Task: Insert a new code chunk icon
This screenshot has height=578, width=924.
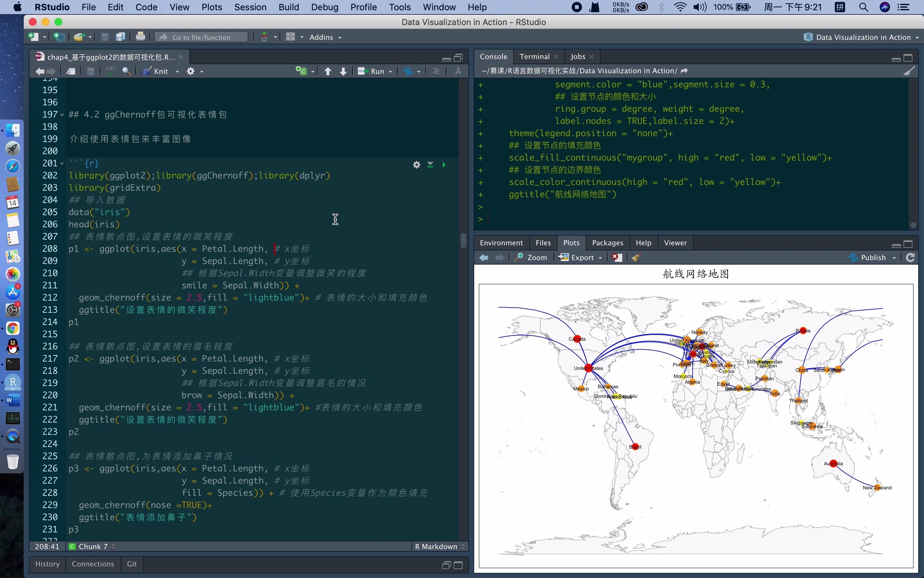Action: click(301, 71)
